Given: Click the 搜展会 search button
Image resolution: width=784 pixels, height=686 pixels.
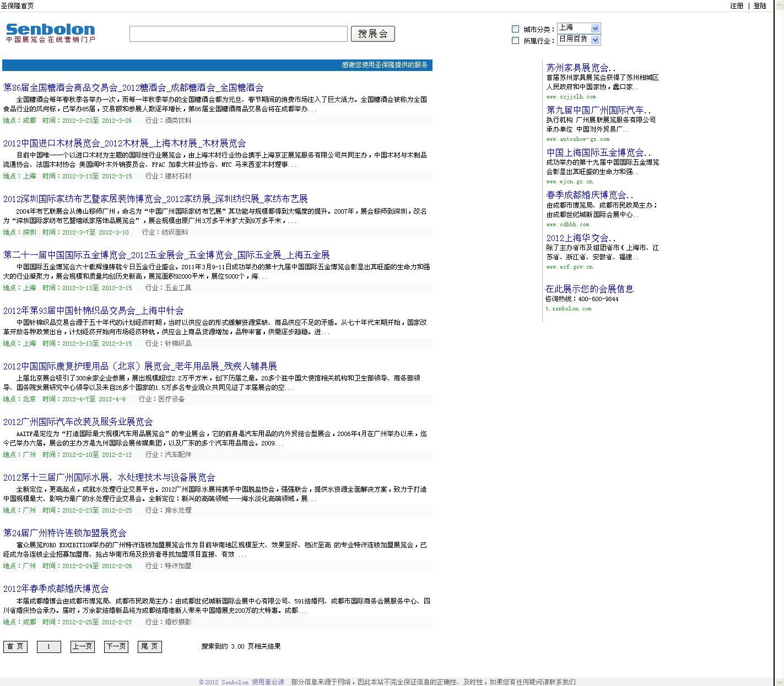Looking at the screenshot, I should [373, 34].
